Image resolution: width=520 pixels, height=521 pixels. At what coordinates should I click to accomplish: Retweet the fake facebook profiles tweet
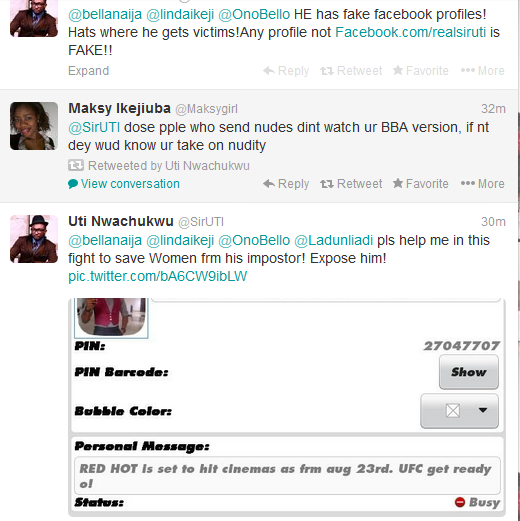click(x=351, y=71)
